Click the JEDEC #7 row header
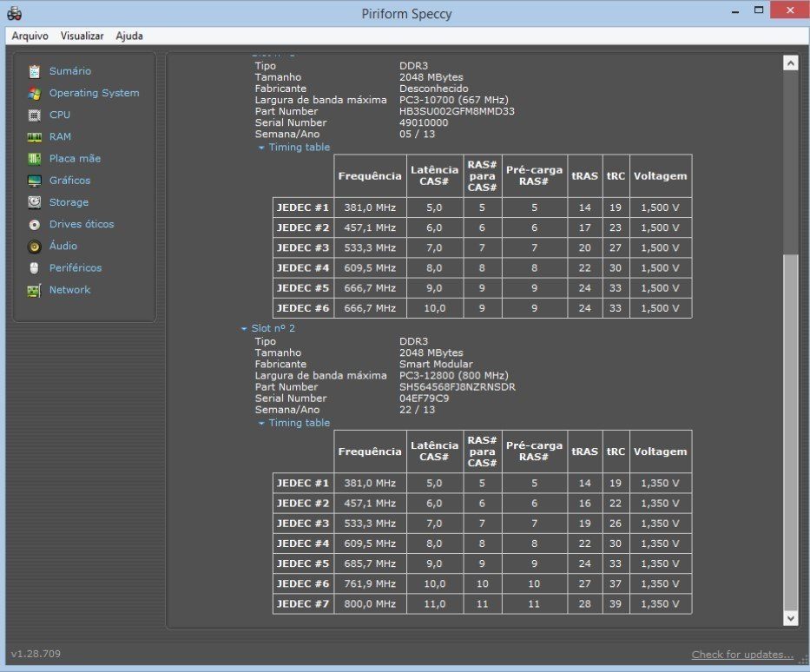Image resolution: width=810 pixels, height=672 pixels. click(303, 603)
